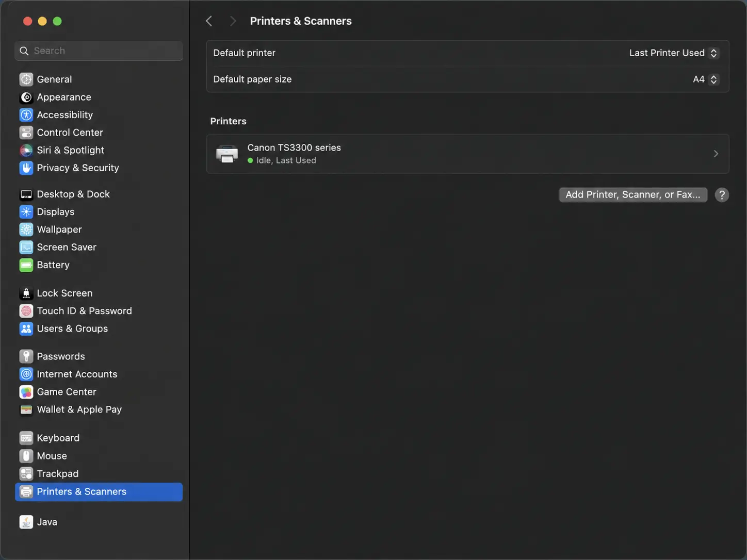Image resolution: width=747 pixels, height=560 pixels.
Task: Open Wallet & Apple Pay label
Action: coord(79,409)
